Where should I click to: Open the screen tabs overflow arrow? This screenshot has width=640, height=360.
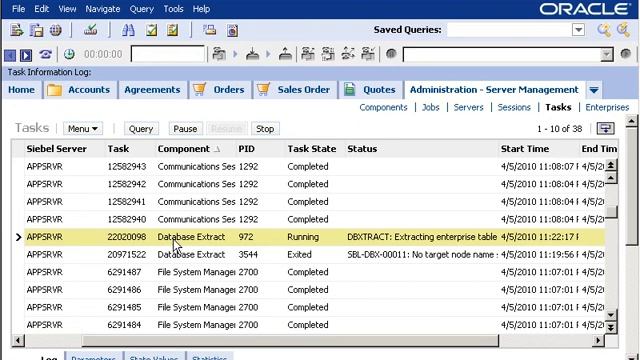pyautogui.click(x=594, y=90)
